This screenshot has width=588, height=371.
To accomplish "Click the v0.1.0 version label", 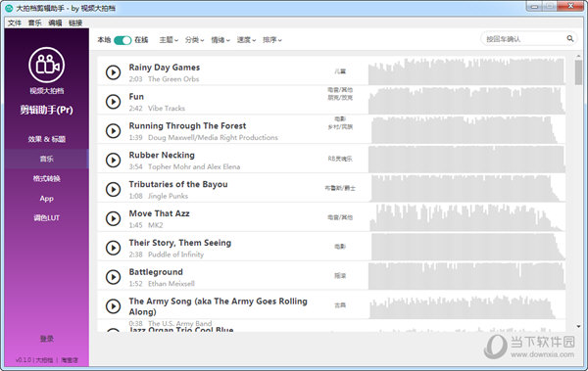I will 24,360.
